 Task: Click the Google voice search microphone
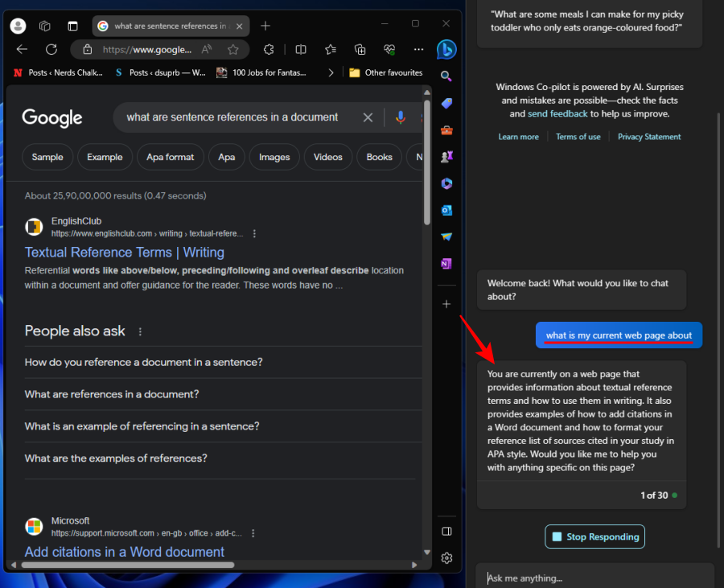pyautogui.click(x=401, y=117)
